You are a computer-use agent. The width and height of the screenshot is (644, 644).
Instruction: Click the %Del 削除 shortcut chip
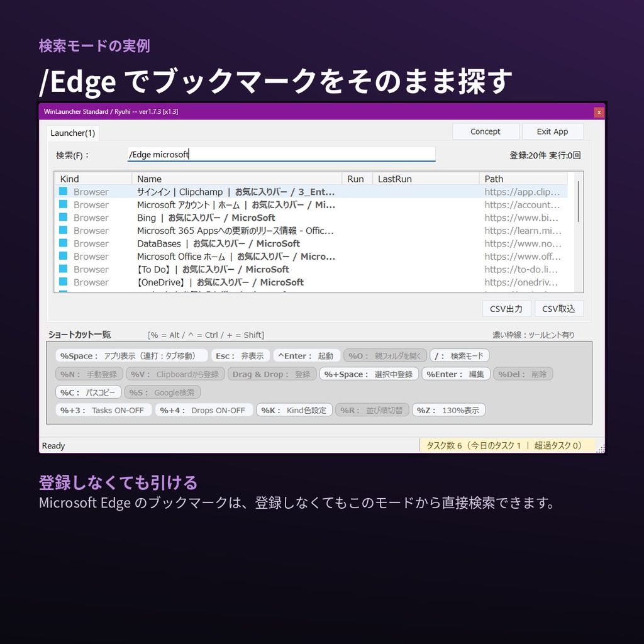(523, 374)
